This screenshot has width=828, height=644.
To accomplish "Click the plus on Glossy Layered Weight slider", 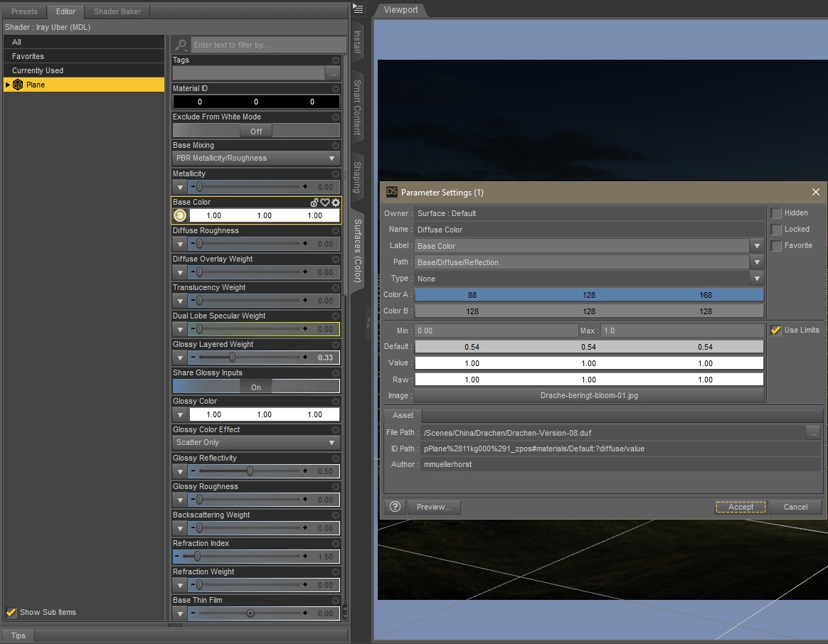I will tap(305, 358).
